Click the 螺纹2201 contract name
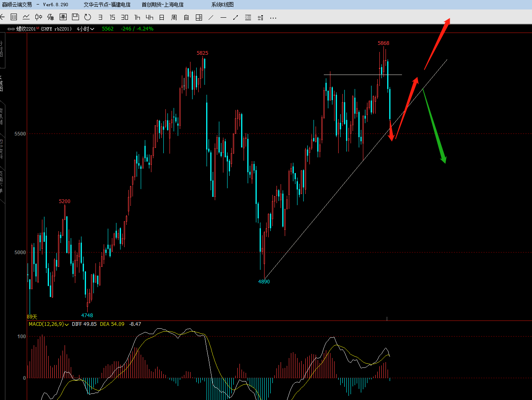Image resolution: width=532 pixels, height=400 pixels. click(26, 29)
